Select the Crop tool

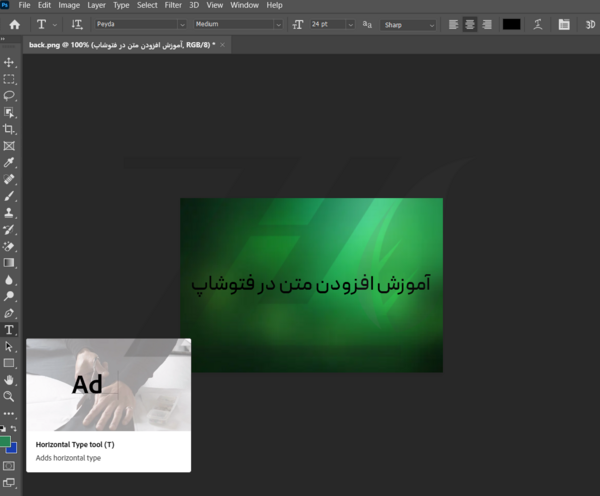pos(9,129)
